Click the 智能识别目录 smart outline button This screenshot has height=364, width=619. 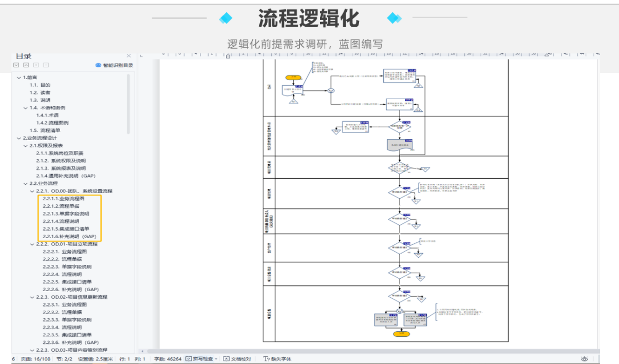(114, 65)
